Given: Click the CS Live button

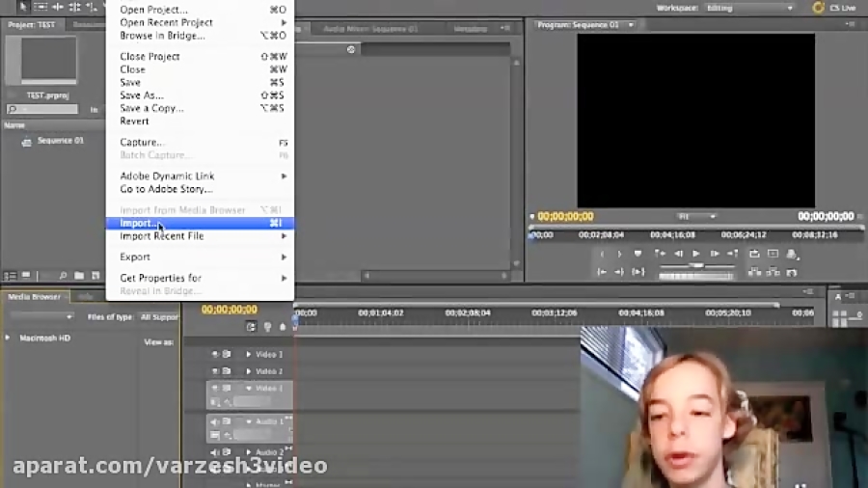Looking at the screenshot, I should tap(833, 8).
